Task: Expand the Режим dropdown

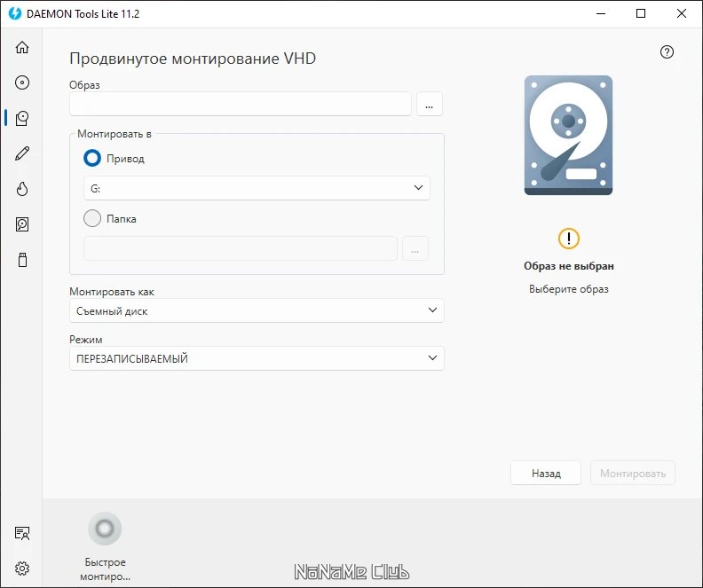Action: click(x=257, y=358)
